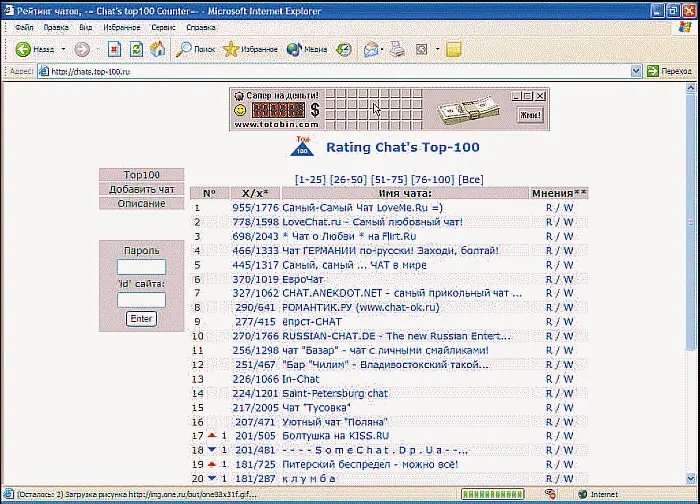Click the Enter login button
Viewport: 700px width, 504px height.
click(141, 319)
